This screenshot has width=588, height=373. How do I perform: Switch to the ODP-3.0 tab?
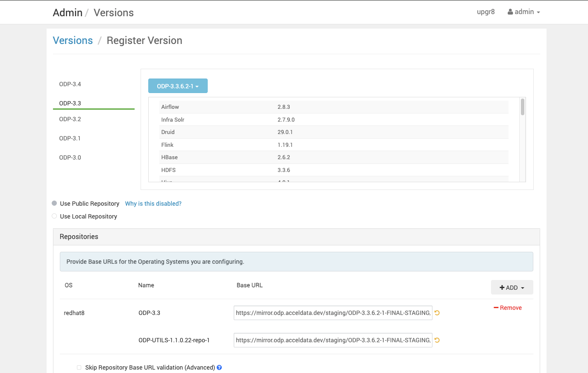point(70,157)
